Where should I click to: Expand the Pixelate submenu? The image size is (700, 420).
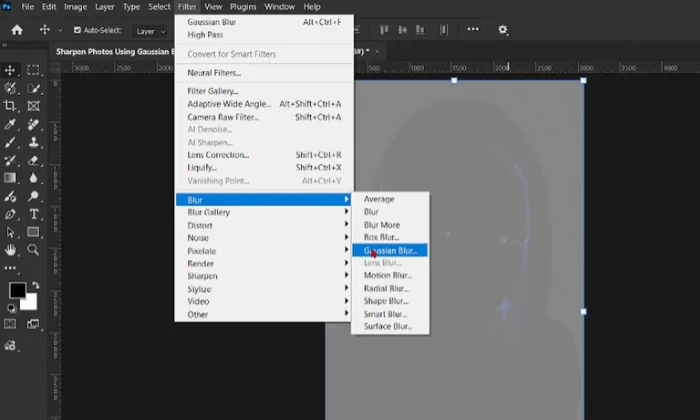(x=262, y=251)
